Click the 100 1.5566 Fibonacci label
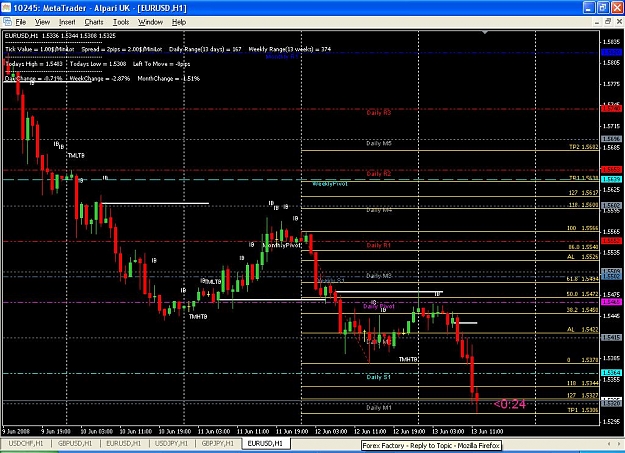This screenshot has width=625, height=453. (x=582, y=228)
